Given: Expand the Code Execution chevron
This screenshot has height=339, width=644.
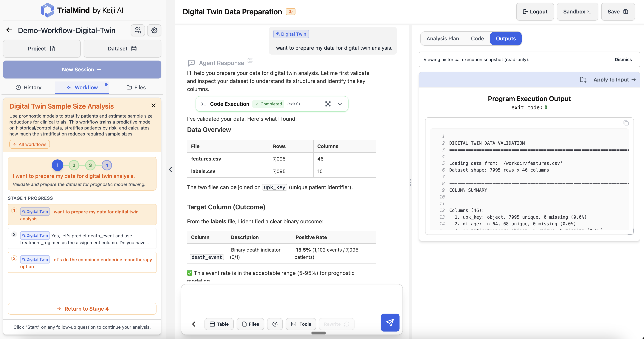Looking at the screenshot, I should [340, 104].
